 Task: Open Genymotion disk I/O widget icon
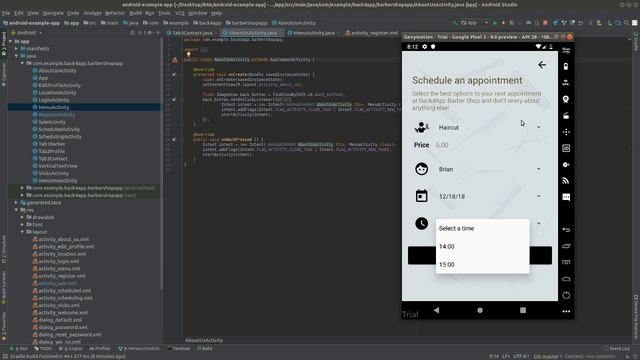[x=566, y=164]
